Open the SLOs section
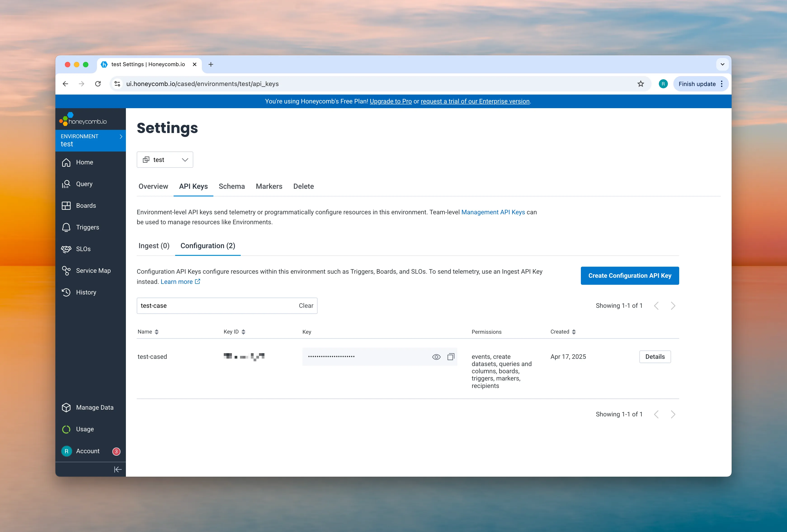The width and height of the screenshot is (787, 532). (x=66, y=249)
